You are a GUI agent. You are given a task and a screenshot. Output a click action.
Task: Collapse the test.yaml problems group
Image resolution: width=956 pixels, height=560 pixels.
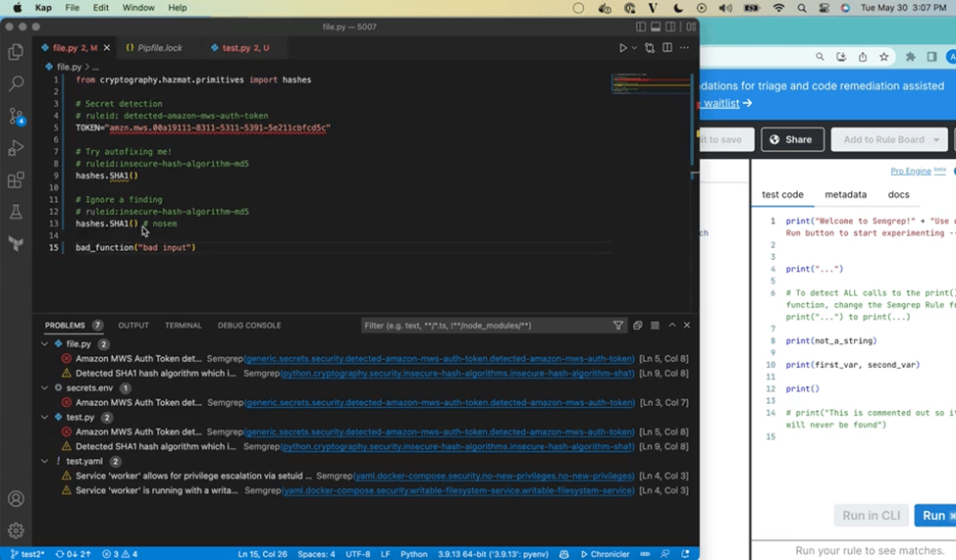coord(45,461)
